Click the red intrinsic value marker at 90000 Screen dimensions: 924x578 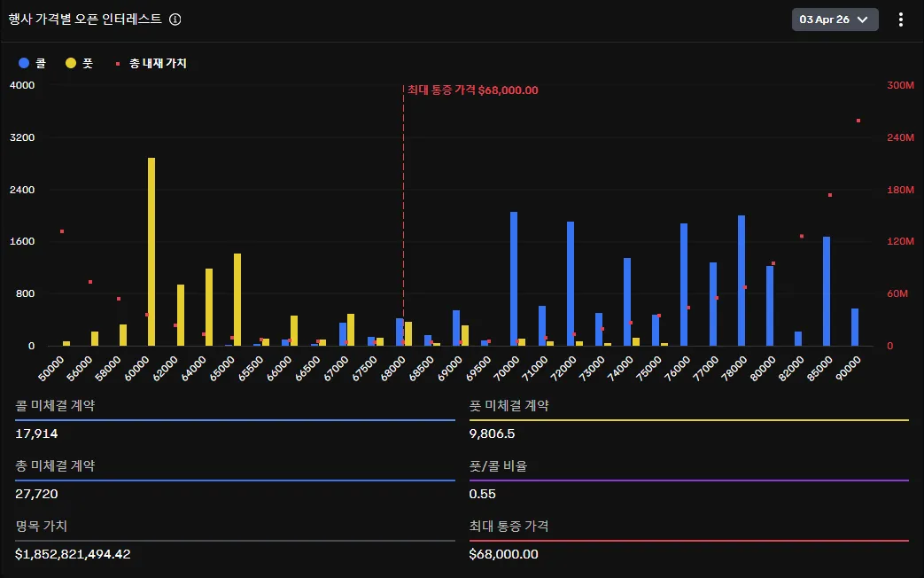(858, 121)
